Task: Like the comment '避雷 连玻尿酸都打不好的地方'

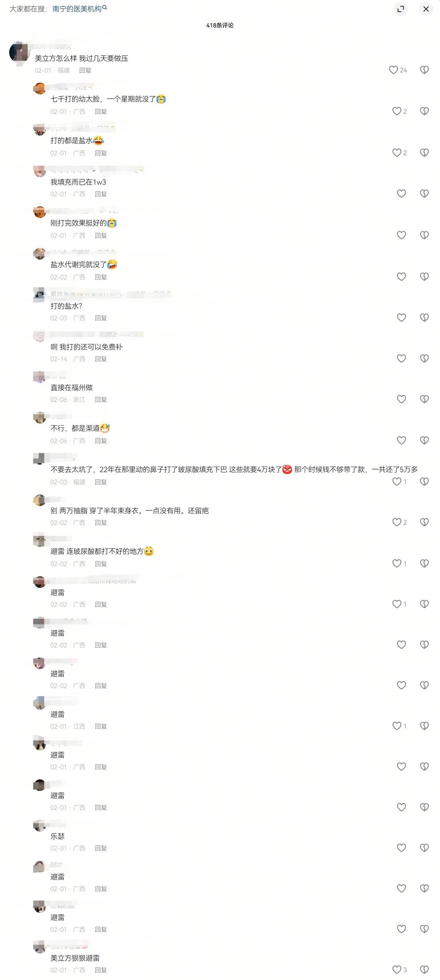Action: point(397,563)
